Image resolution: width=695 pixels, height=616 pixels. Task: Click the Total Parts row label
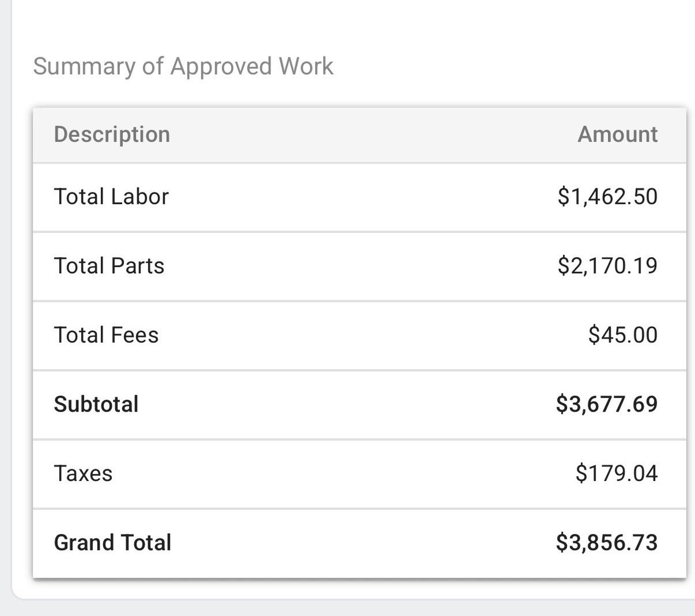pyautogui.click(x=109, y=265)
